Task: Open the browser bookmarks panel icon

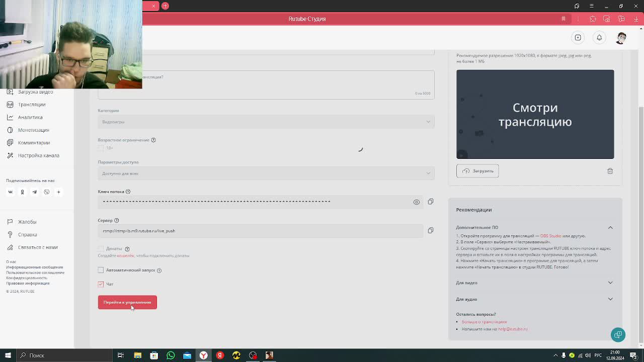Action: tap(577, 6)
